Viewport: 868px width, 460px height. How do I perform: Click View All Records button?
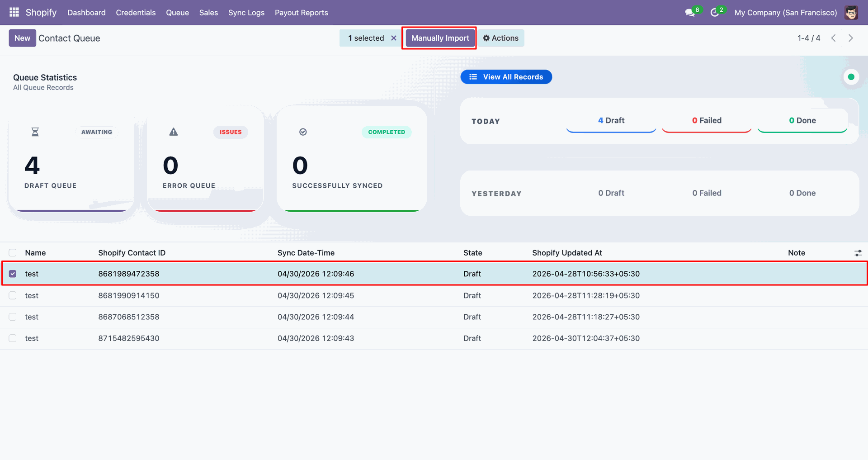[506, 77]
